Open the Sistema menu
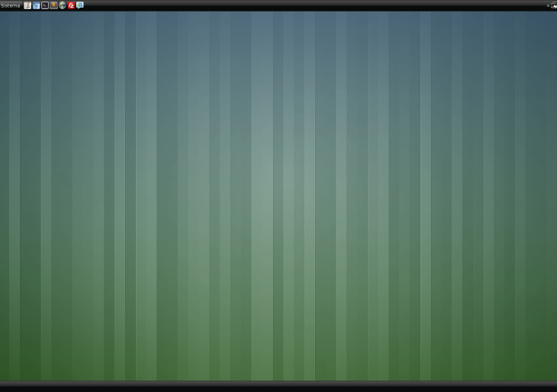Viewport: 557px width, 392px height. coord(11,5)
